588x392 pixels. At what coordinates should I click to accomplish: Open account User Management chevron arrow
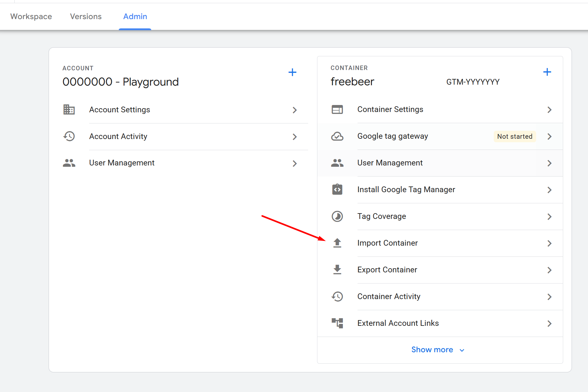pyautogui.click(x=295, y=164)
